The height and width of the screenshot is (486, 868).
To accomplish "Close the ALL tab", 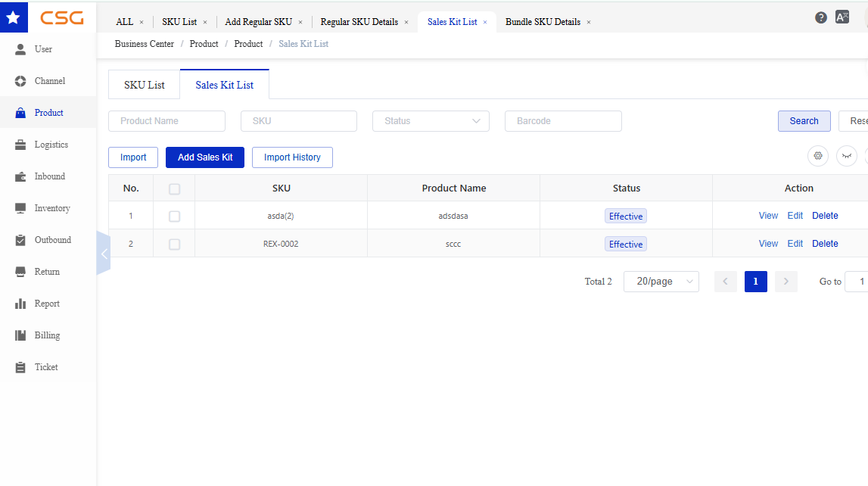I will tap(142, 22).
